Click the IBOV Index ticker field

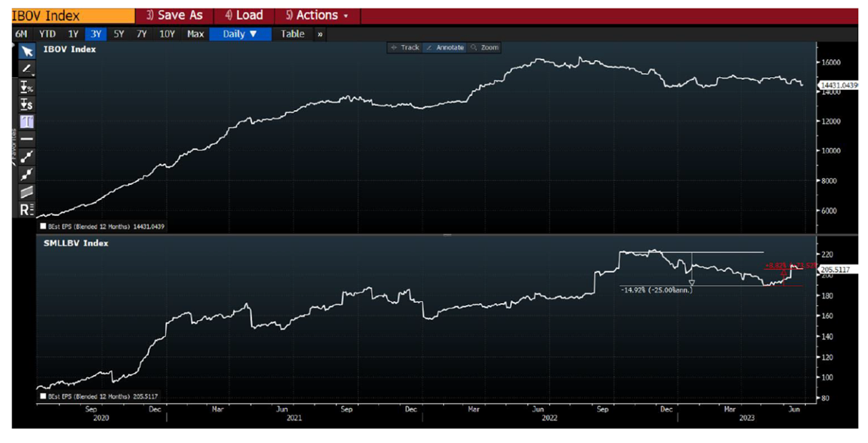click(73, 16)
